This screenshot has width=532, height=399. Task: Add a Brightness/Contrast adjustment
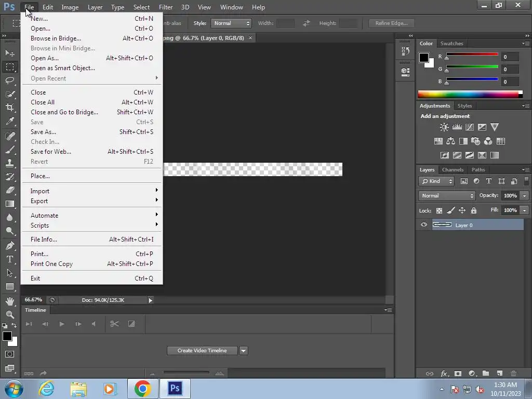coord(444,127)
